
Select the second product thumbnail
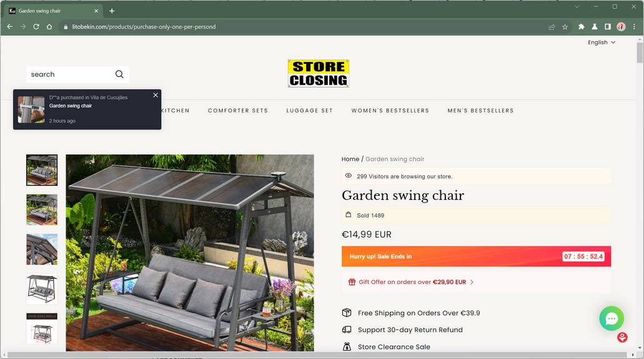[42, 210]
